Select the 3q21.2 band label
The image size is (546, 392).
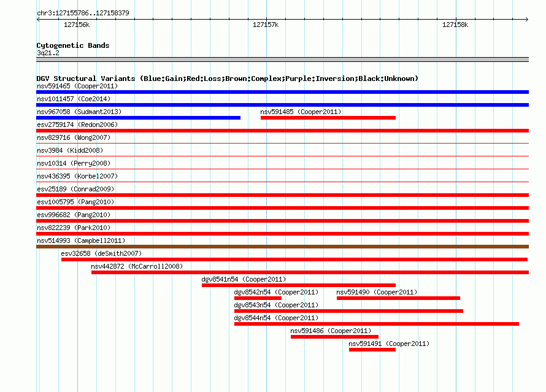(48, 53)
